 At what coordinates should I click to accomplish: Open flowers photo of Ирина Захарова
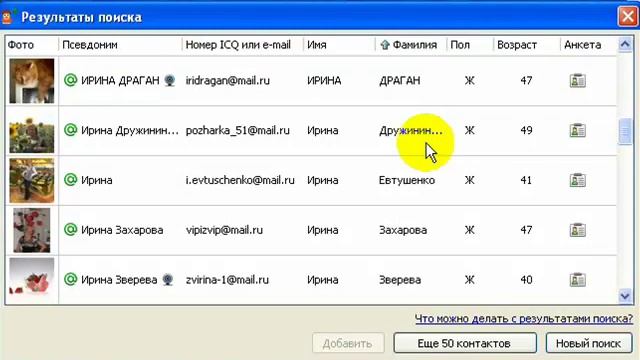point(32,230)
